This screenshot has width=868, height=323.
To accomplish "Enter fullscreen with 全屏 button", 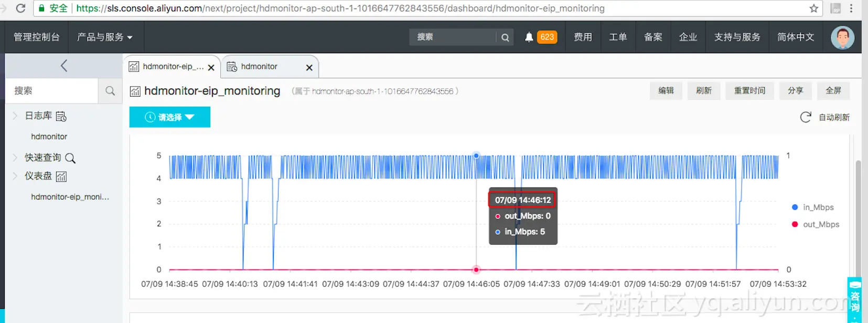I will click(x=833, y=91).
